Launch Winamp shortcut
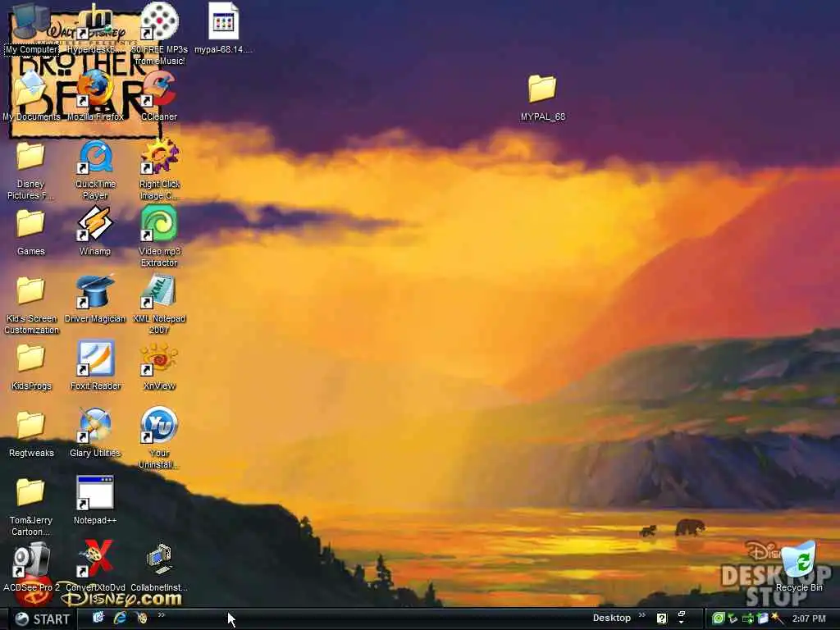 [95, 232]
